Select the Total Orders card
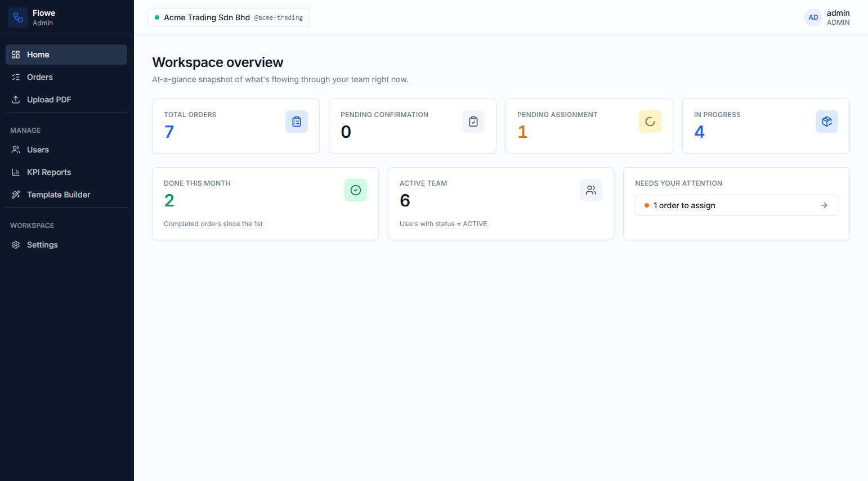Viewport: 868px width, 481px height. point(236,126)
